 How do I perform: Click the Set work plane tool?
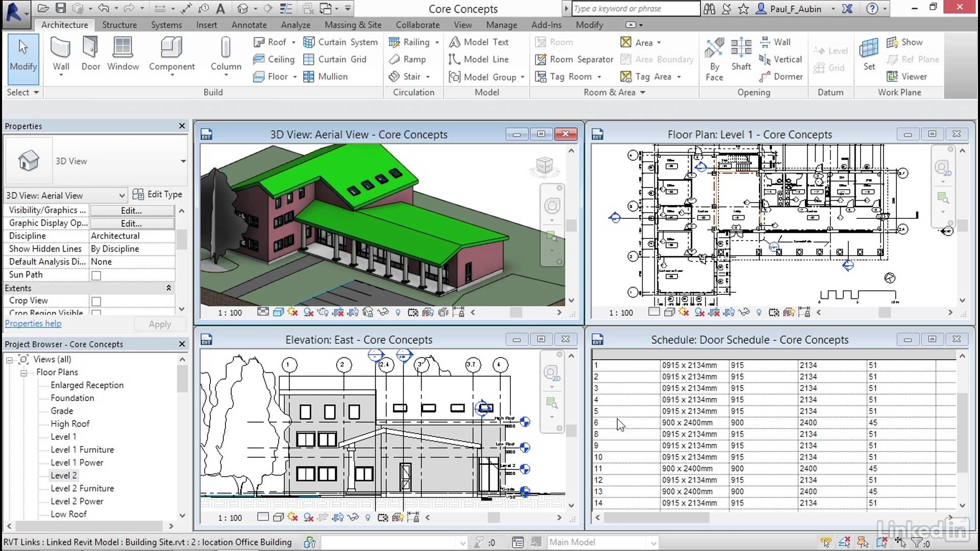point(869,54)
